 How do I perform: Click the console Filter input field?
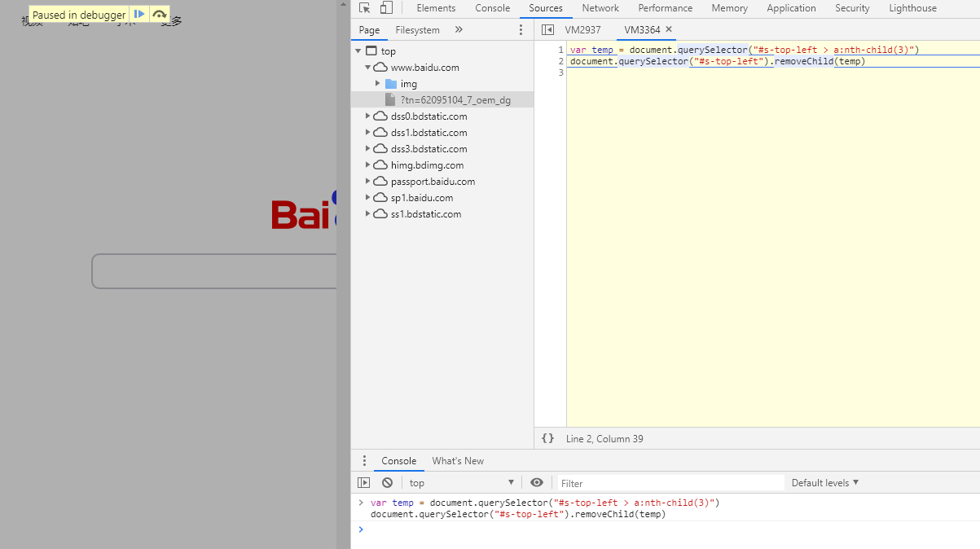(670, 483)
